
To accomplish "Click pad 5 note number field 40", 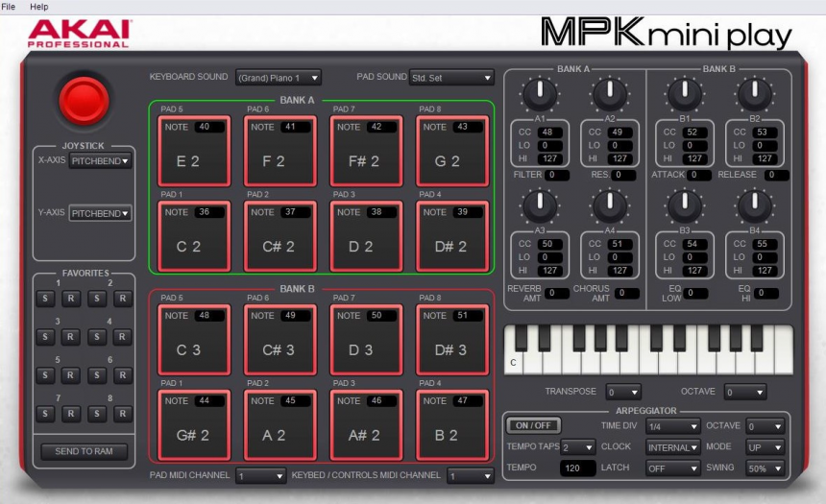I will tap(209, 127).
